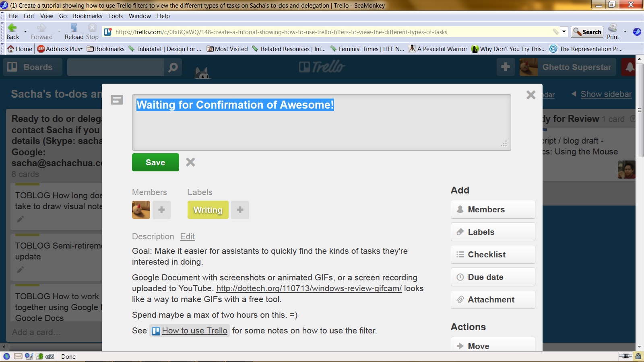Click the cat mascot icon in the Trello header
The height and width of the screenshot is (362, 644).
click(x=202, y=73)
